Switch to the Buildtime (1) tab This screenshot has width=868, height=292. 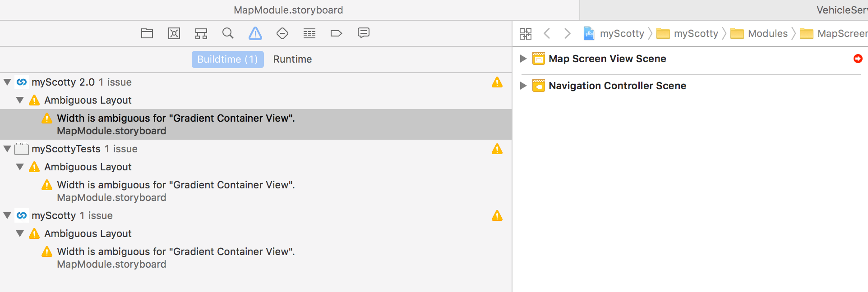pos(227,59)
